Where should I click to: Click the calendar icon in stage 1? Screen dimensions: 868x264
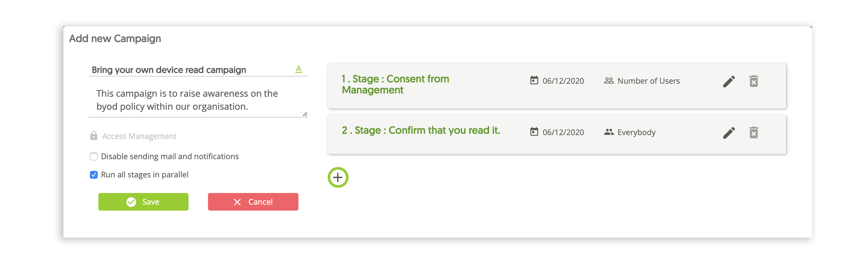534,81
